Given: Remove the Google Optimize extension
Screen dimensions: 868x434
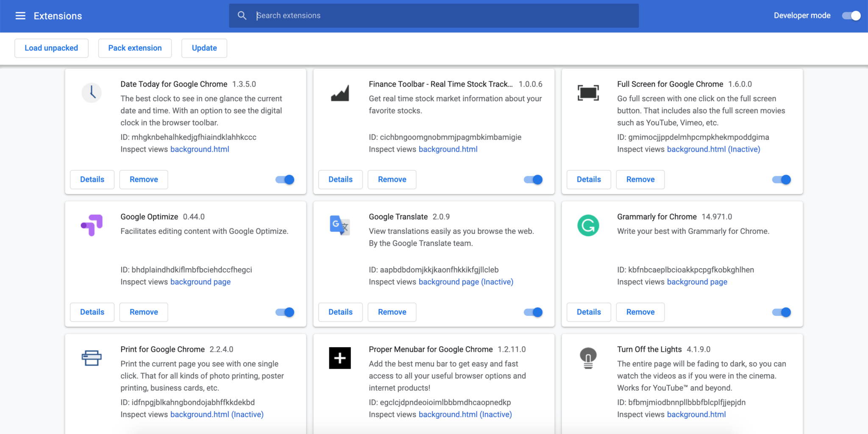Looking at the screenshot, I should click(x=143, y=312).
